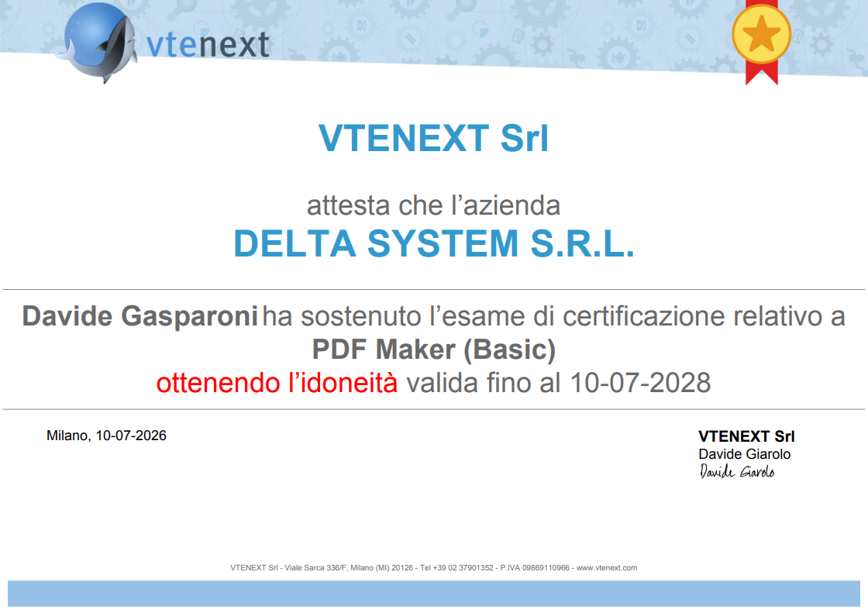This screenshot has width=868, height=613.
Task: Click 'ha sostenuto l'esame di certificazione relativo a'
Action: coord(553,317)
